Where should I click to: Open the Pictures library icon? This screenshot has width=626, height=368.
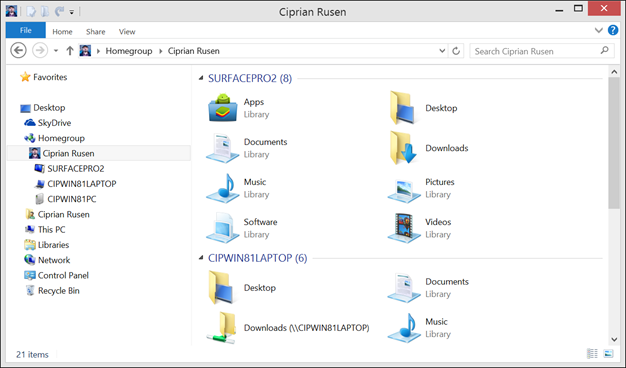click(x=404, y=190)
